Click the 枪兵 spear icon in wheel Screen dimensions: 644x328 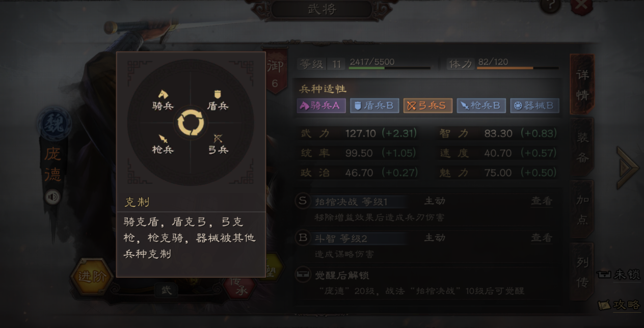click(163, 138)
